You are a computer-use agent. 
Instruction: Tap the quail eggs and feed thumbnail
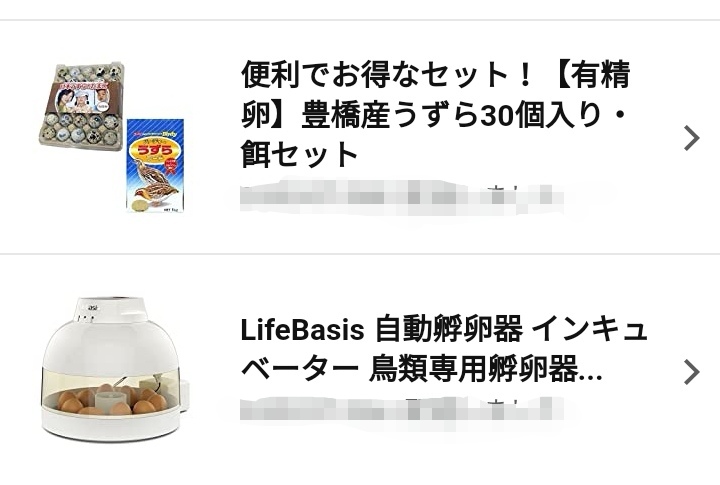point(113,137)
